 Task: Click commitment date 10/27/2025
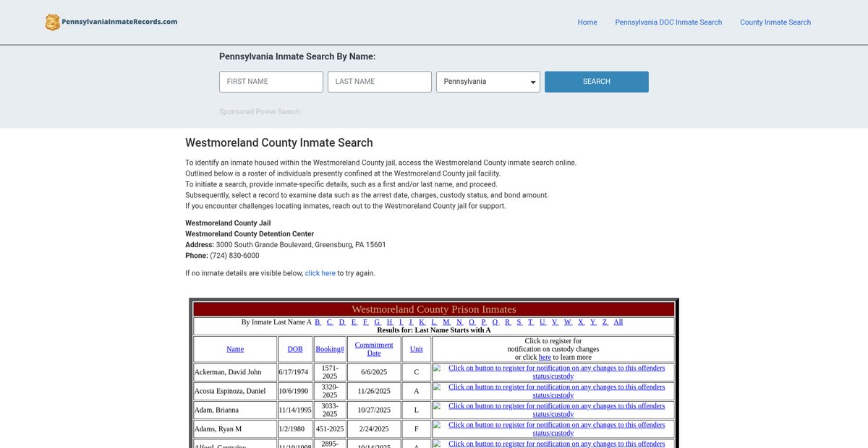point(374,410)
